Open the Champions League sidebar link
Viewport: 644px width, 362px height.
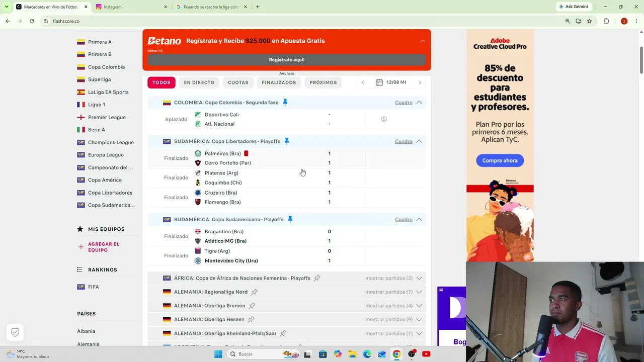pos(111,142)
